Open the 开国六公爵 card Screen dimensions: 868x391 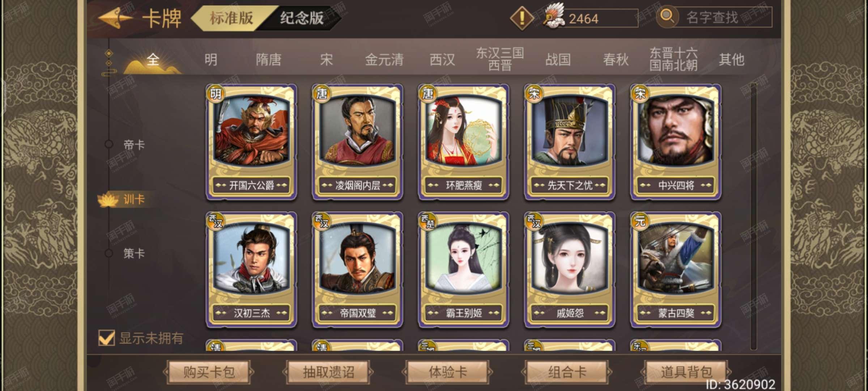point(252,142)
